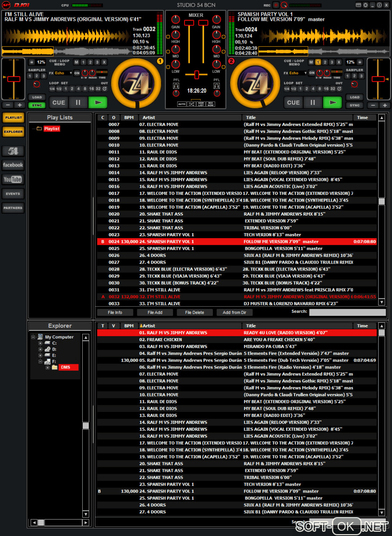Click NEW LIST button in mixer
This screenshot has height=536, width=392.
tap(201, 104)
